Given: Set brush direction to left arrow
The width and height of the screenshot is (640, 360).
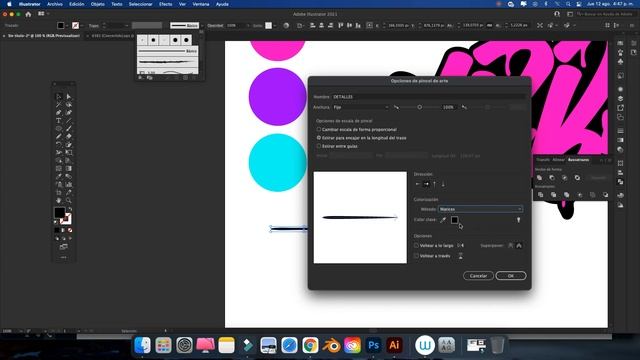Looking at the screenshot, I should [418, 184].
